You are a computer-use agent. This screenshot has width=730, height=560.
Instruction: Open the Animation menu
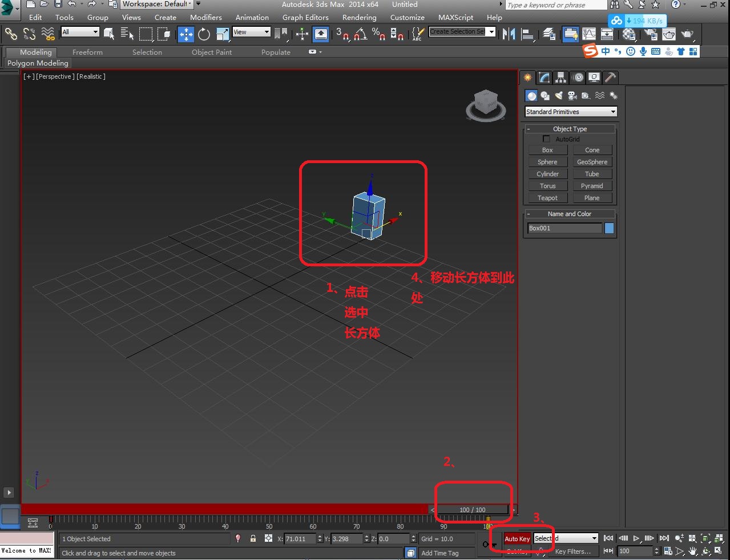pyautogui.click(x=252, y=17)
